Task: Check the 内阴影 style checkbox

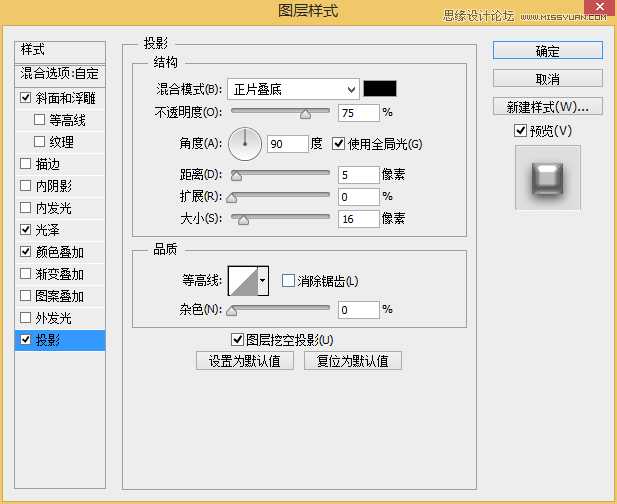Action: 26,185
